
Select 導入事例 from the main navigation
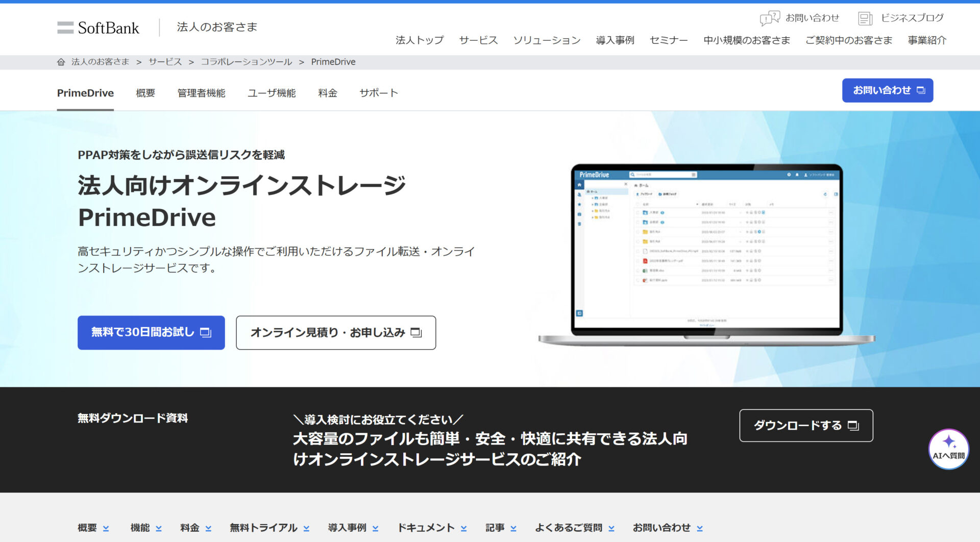pos(615,40)
